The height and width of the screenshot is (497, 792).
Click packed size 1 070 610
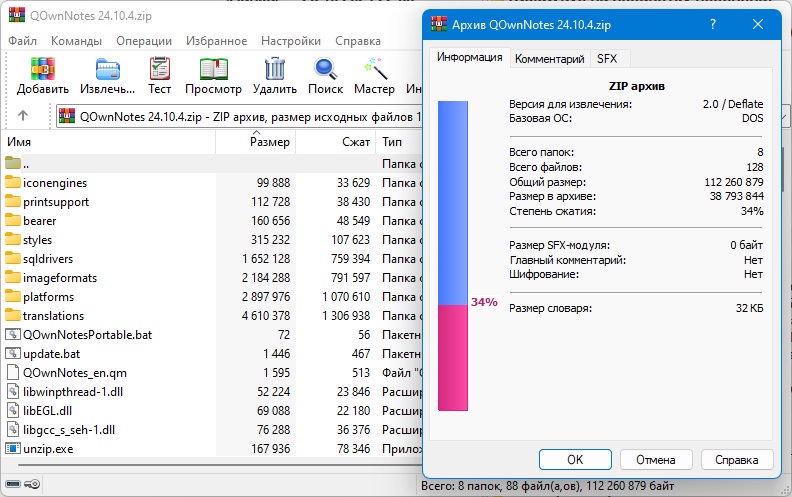click(346, 296)
